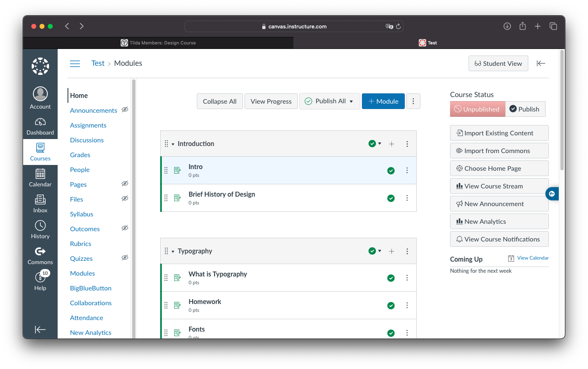The width and height of the screenshot is (588, 369).
Task: Click the View Progress button
Action: (x=271, y=101)
